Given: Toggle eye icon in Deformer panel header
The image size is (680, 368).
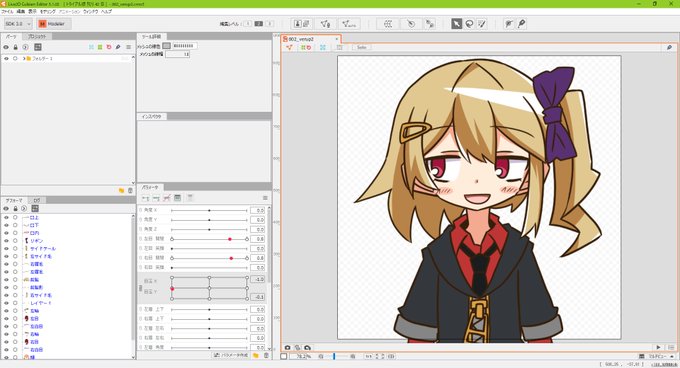Looking at the screenshot, I should pos(6,208).
